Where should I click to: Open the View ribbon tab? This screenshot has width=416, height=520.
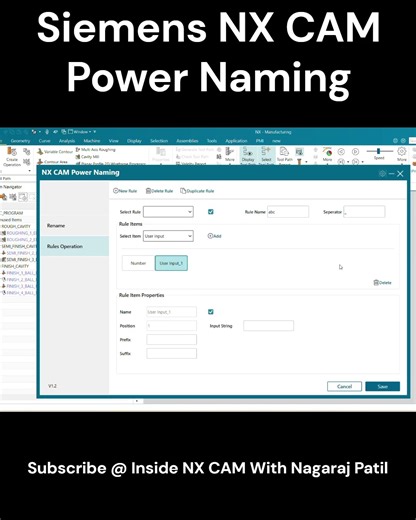click(114, 141)
